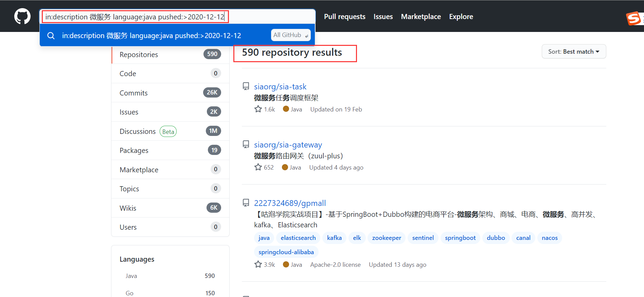Open the 2227324689/gpmall repository
This screenshot has height=297, width=644.
click(290, 203)
